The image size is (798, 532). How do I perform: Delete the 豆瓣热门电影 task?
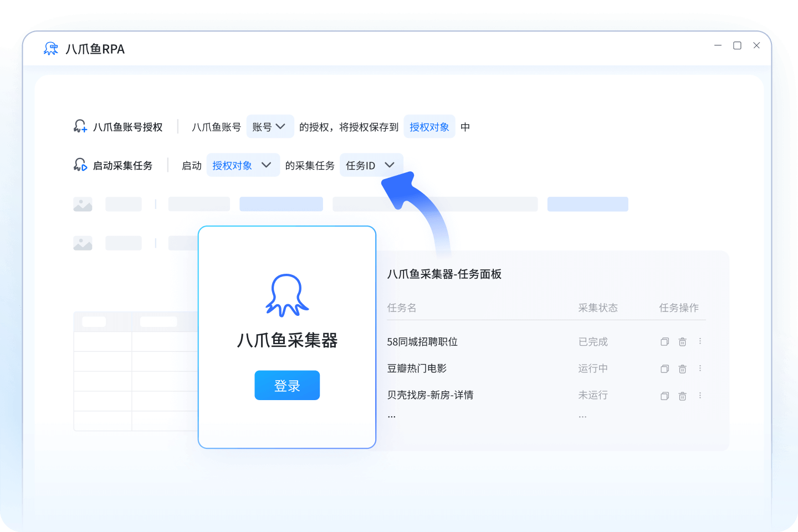pyautogui.click(x=682, y=369)
